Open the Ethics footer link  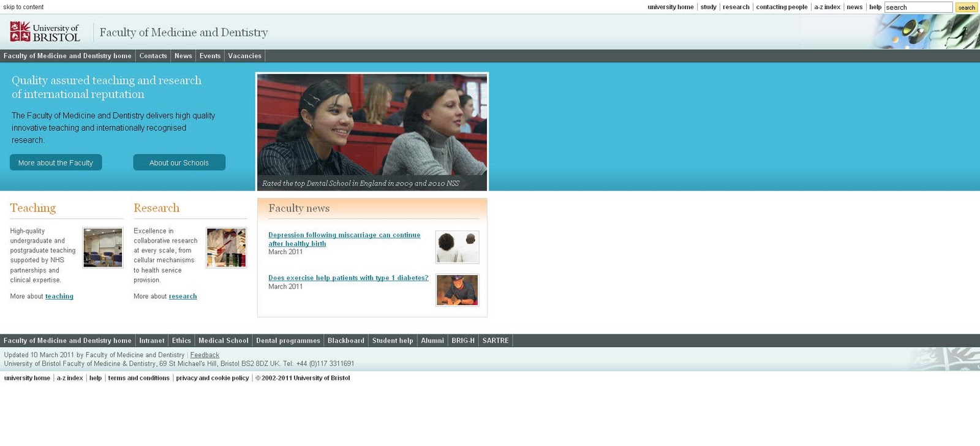click(181, 341)
